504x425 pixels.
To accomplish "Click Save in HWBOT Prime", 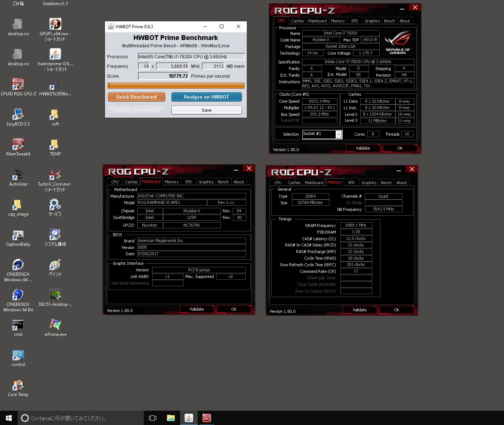I will pos(207,110).
